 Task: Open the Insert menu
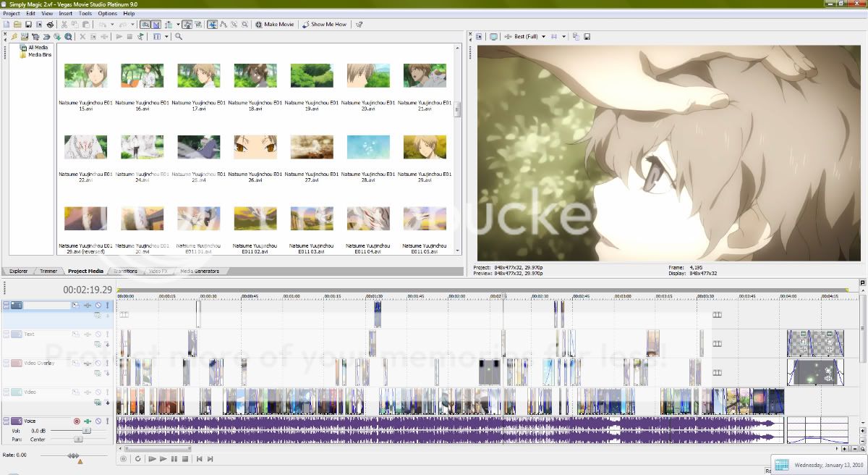(65, 13)
